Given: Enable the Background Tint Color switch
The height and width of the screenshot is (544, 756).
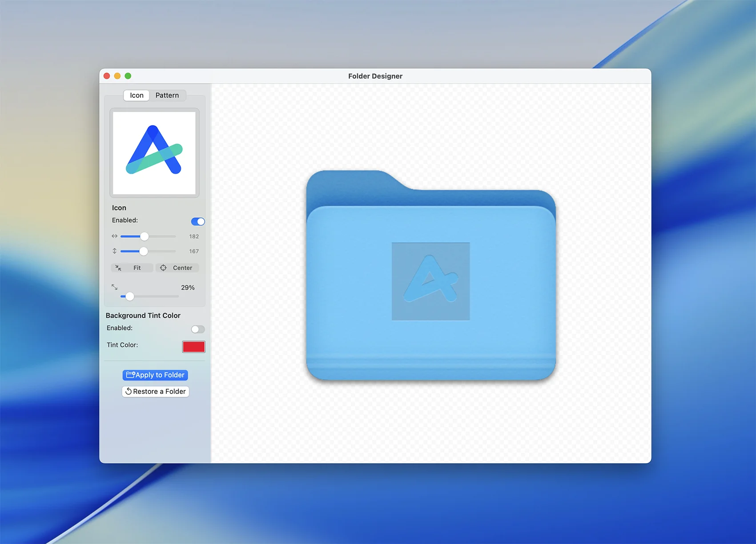Looking at the screenshot, I should [x=198, y=329].
